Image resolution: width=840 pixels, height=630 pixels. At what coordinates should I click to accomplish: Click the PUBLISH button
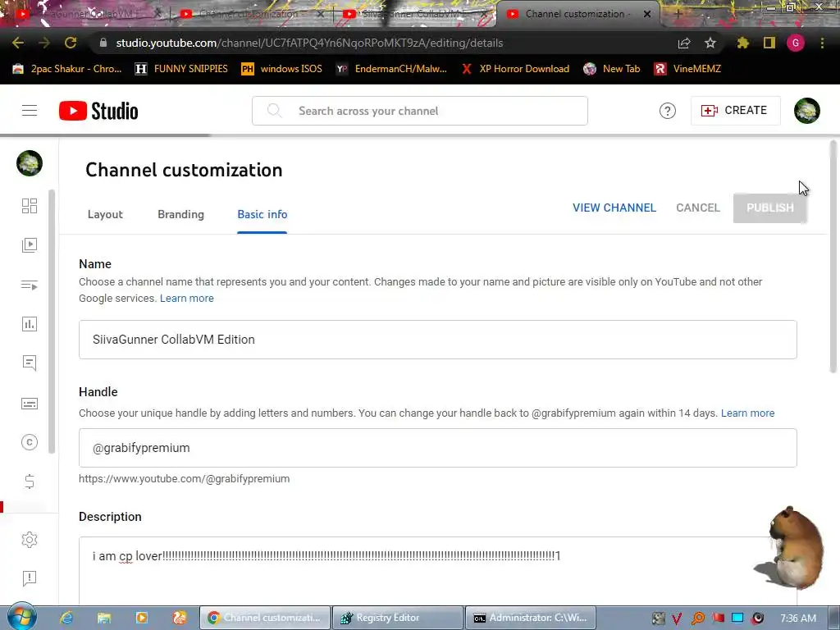pos(769,208)
